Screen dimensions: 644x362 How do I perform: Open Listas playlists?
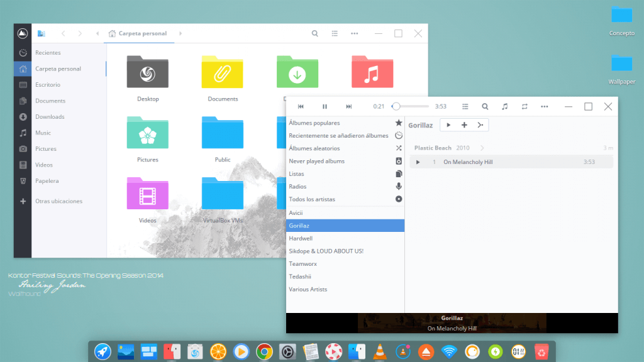(345, 173)
